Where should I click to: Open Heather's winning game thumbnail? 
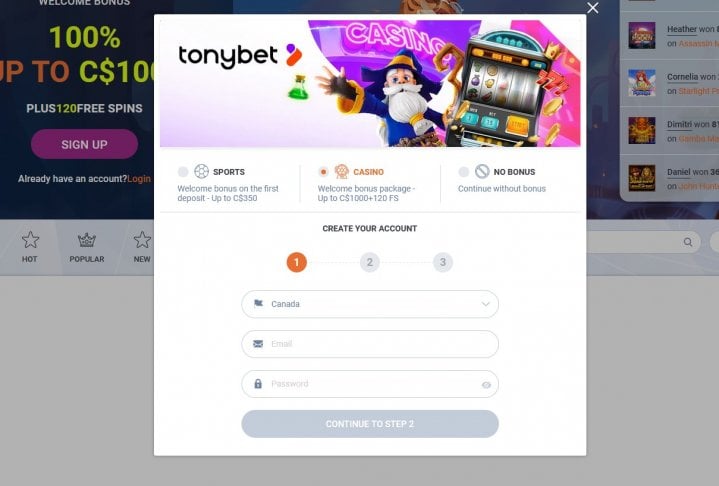pos(642,35)
